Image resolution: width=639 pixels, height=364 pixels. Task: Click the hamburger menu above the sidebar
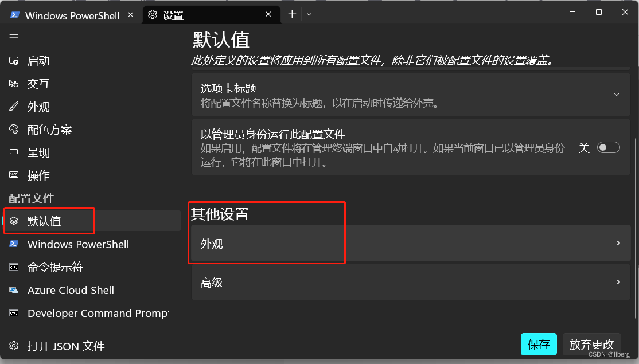(x=14, y=37)
